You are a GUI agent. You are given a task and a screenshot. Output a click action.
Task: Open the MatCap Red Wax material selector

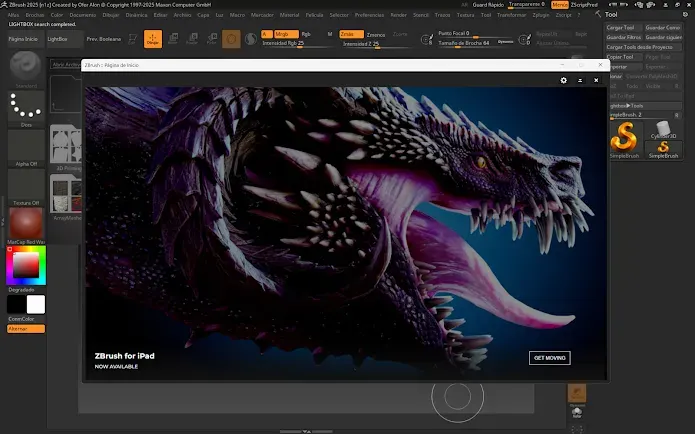[x=26, y=223]
